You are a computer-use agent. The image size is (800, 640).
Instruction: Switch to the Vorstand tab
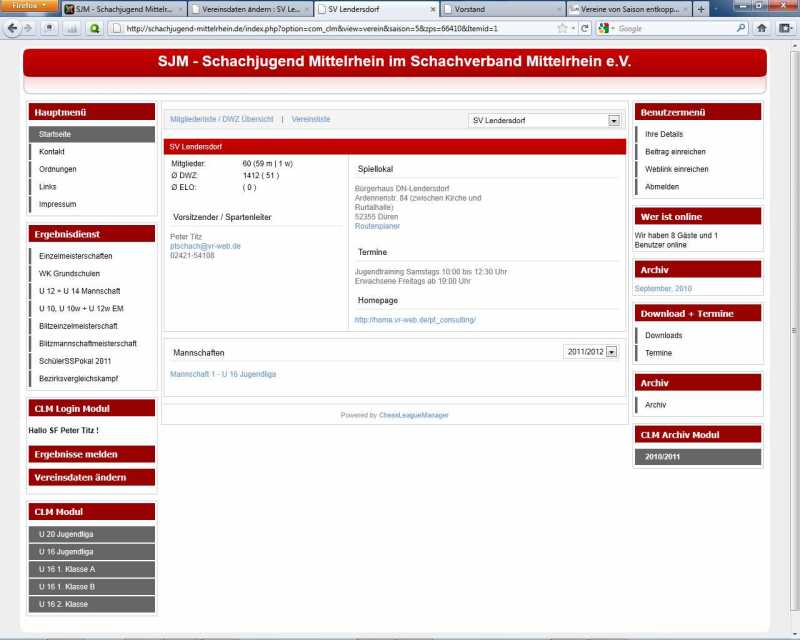497,9
